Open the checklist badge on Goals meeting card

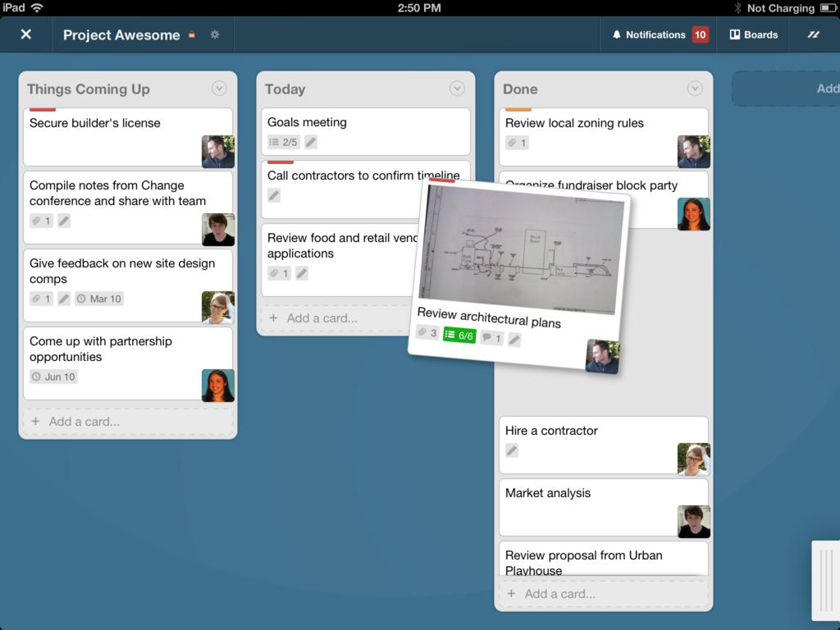[282, 141]
